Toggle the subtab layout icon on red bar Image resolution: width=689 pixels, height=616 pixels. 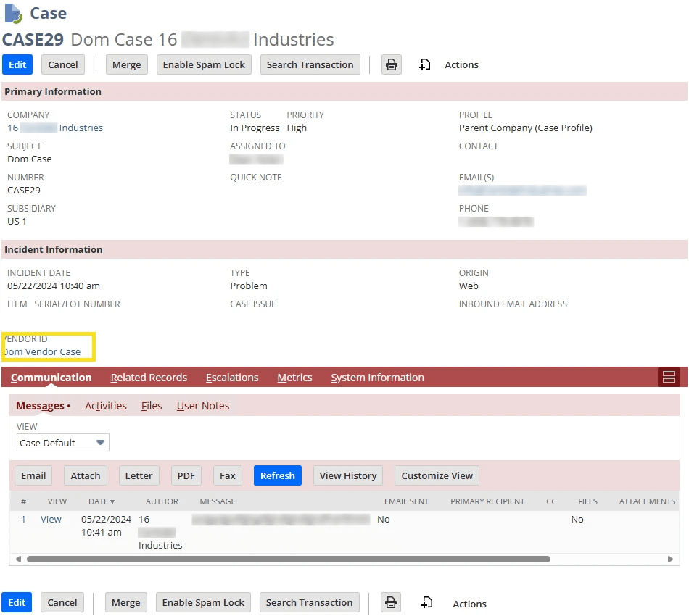669,377
